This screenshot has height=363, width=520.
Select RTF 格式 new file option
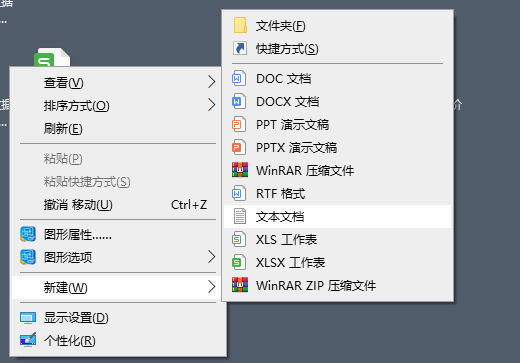[338, 194]
